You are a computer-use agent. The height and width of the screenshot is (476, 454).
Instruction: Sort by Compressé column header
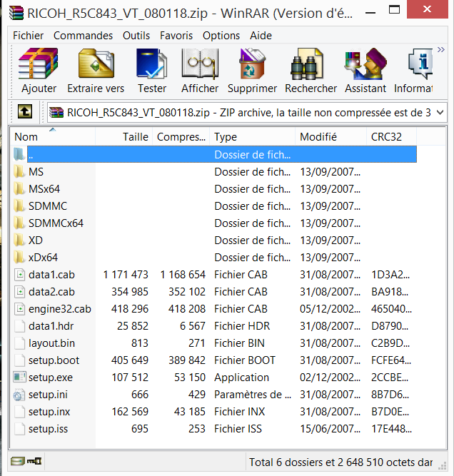tap(181, 137)
